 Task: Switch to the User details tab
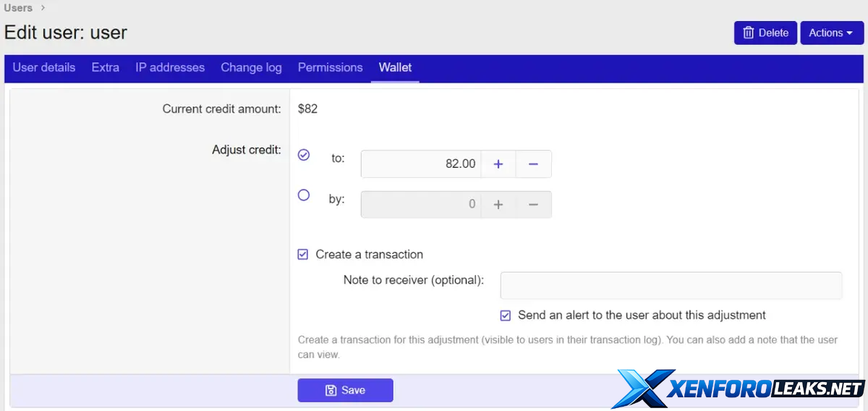44,67
